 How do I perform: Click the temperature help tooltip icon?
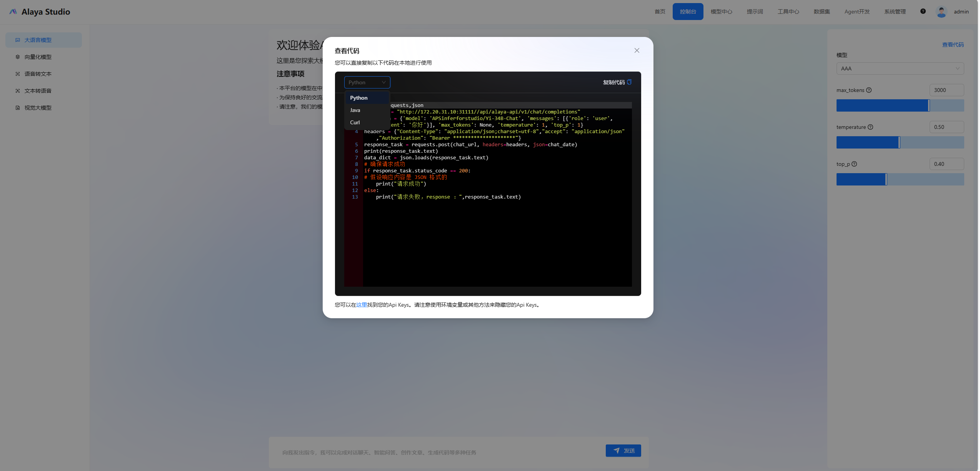(870, 127)
